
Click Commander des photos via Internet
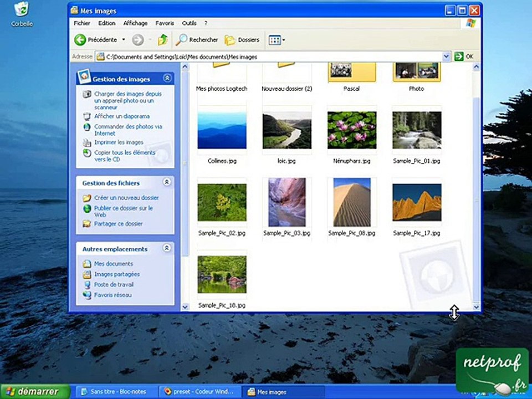(128, 130)
